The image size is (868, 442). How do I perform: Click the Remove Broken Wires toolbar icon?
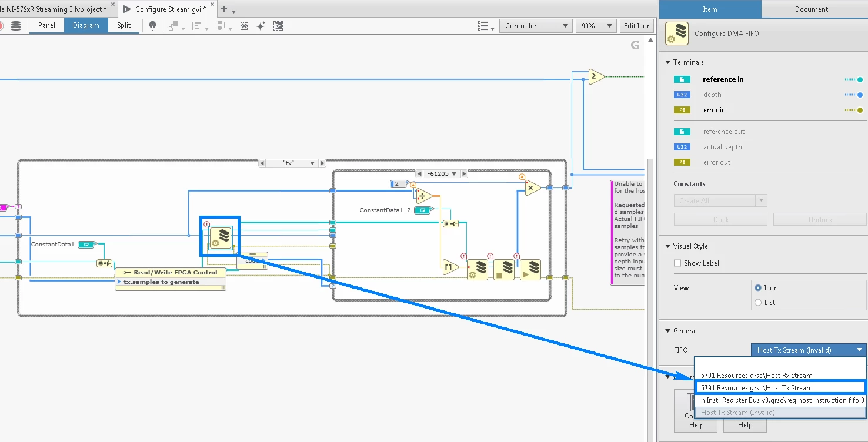click(244, 25)
